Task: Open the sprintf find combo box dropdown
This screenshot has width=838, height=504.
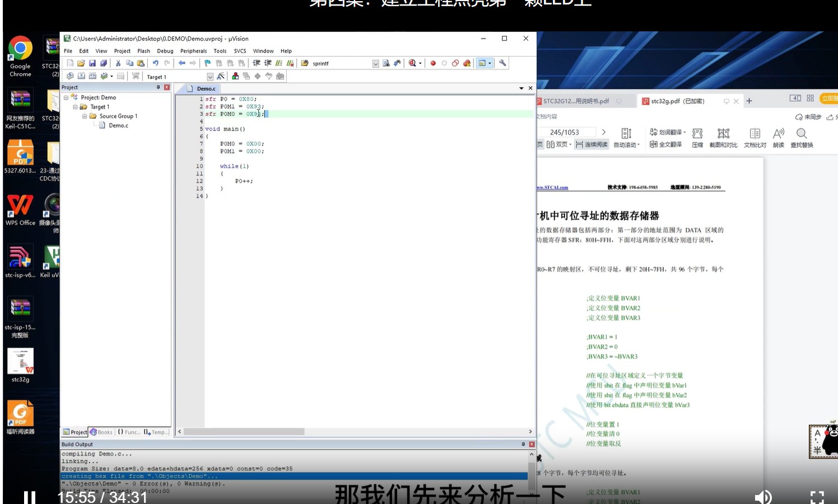Action: pyautogui.click(x=375, y=64)
